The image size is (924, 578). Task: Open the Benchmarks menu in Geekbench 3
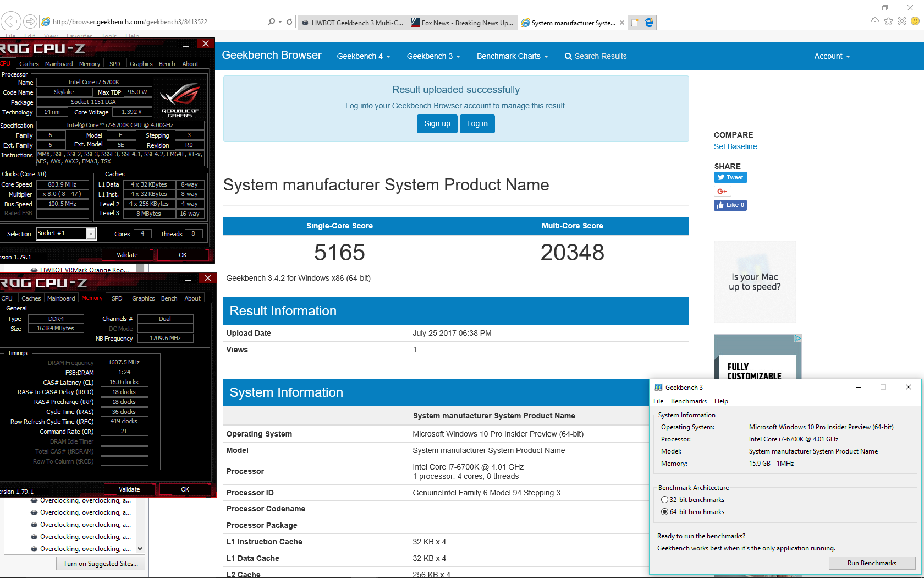[689, 401]
